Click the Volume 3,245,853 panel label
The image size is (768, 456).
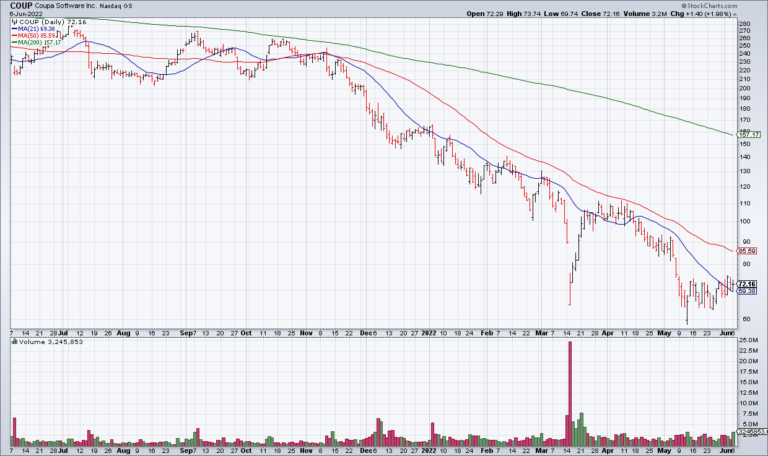51,342
